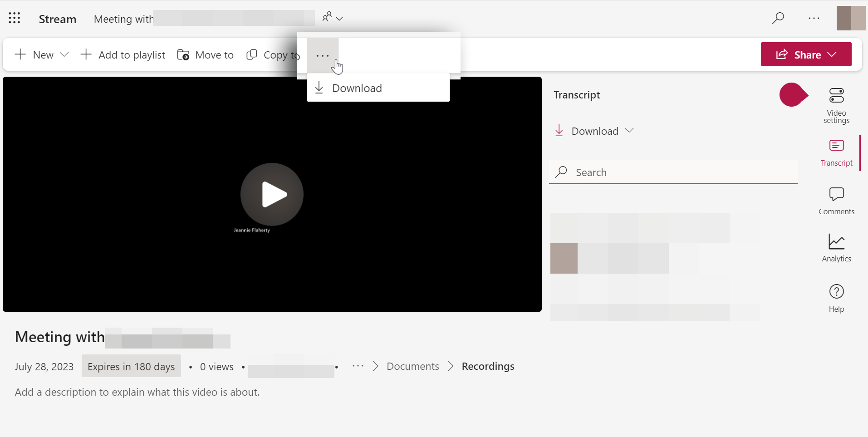The image size is (868, 437).
Task: Click the search magnifier in the header
Action: [x=778, y=18]
